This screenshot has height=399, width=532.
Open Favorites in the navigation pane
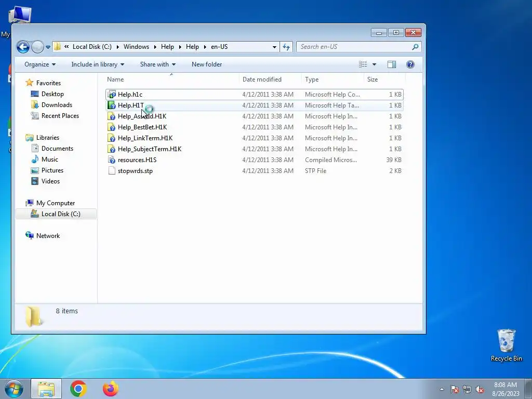[48, 83]
